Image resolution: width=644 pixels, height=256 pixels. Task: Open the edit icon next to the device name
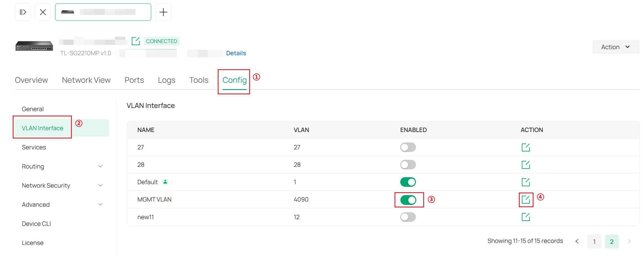[x=136, y=41]
